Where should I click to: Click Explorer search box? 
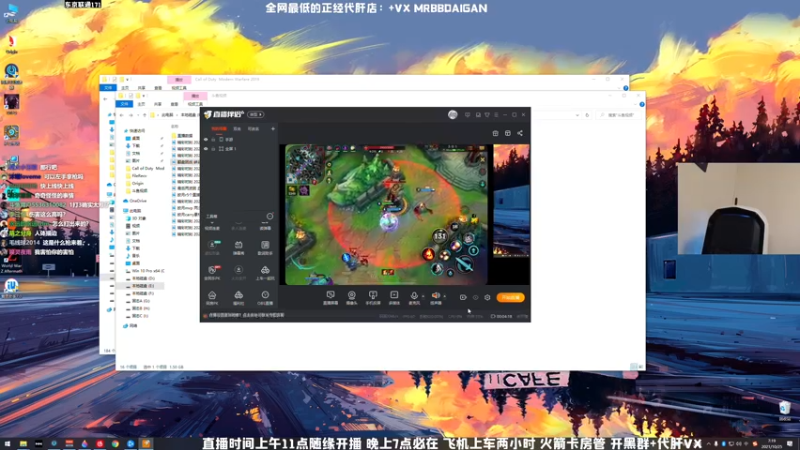pyautogui.click(x=617, y=115)
